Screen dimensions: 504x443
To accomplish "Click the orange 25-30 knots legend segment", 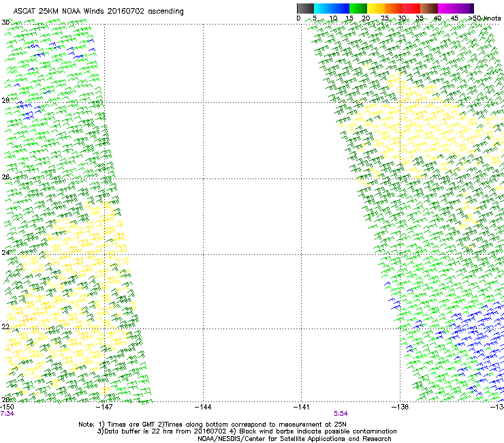I will [394, 8].
